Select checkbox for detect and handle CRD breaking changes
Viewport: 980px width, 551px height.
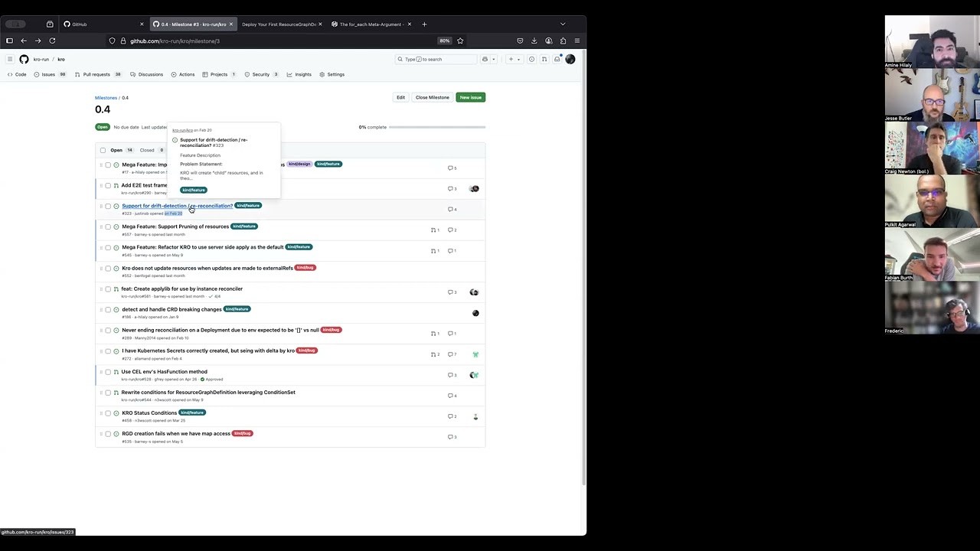(x=108, y=310)
